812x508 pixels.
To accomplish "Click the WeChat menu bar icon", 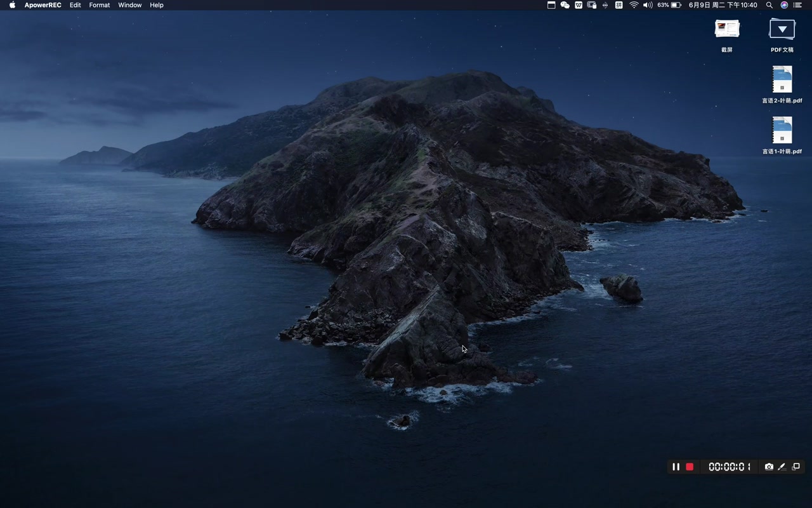I will pos(565,5).
